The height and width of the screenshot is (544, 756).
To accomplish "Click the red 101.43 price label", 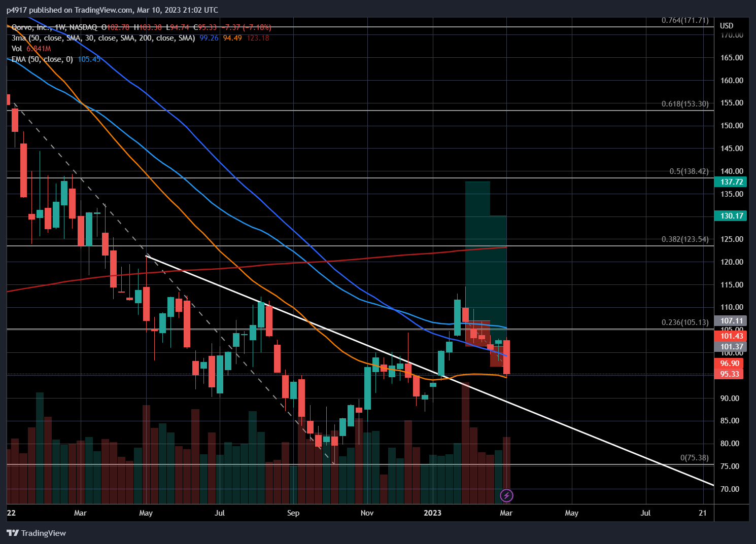I will coord(731,336).
